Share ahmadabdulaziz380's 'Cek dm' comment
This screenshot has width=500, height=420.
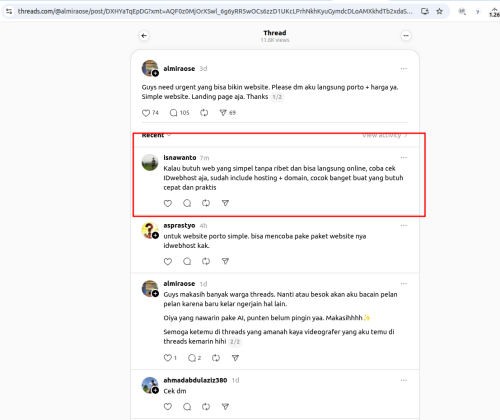click(x=225, y=407)
